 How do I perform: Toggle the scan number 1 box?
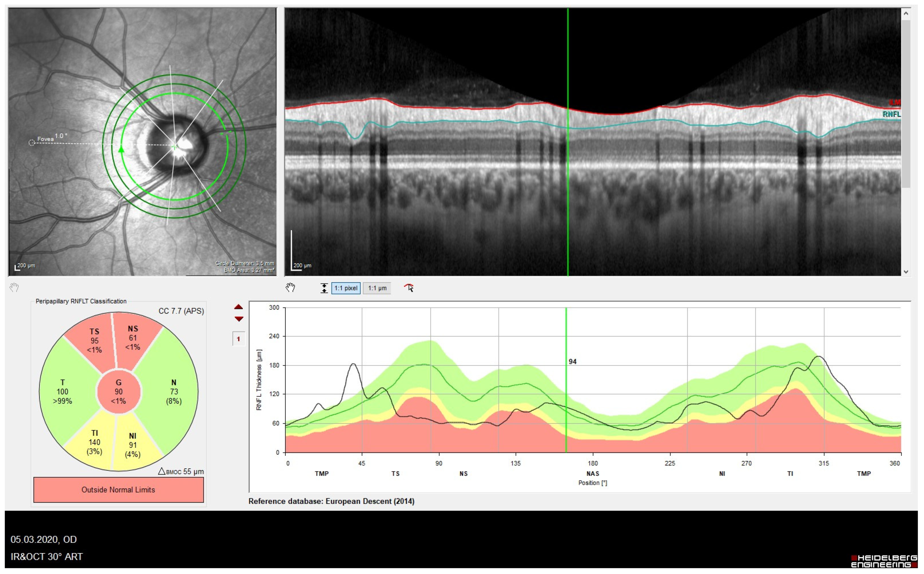click(239, 339)
